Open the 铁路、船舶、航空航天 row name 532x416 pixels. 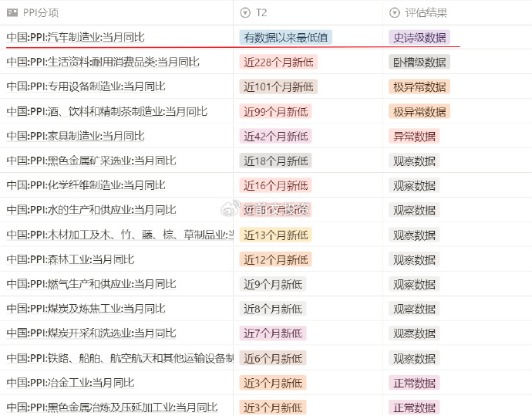[120, 358]
